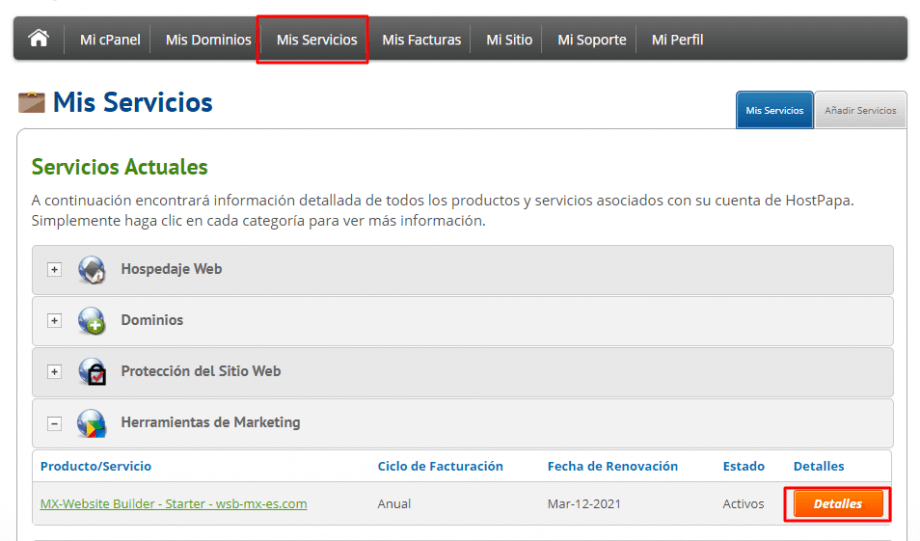
Task: Open MX-Website Builder - Starter link
Action: coord(174,503)
